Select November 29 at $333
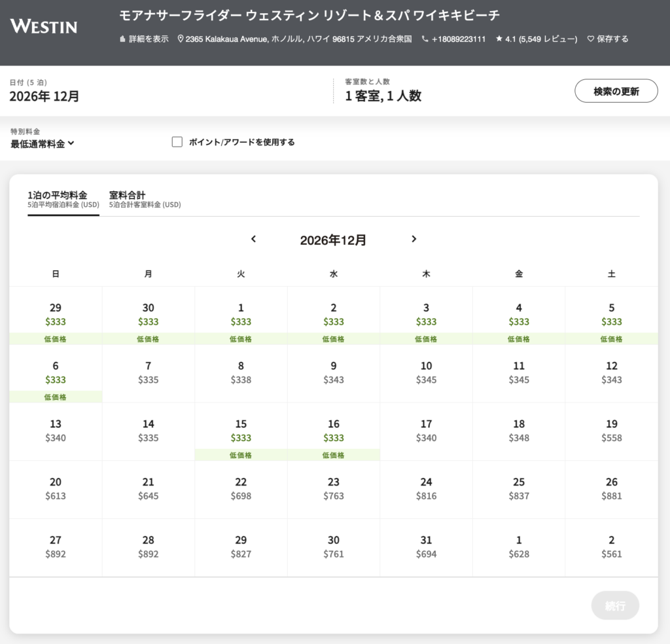The height and width of the screenshot is (644, 670). [x=56, y=316]
